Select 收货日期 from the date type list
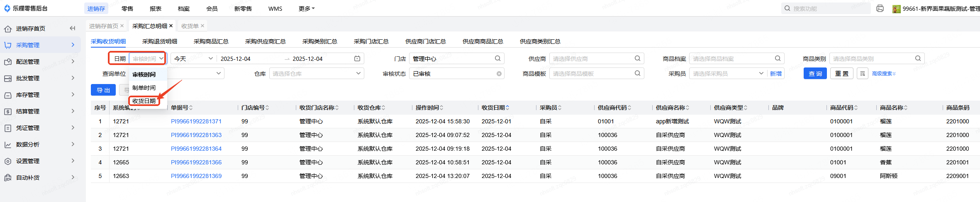Screen dimensions: 980x202 click(144, 101)
